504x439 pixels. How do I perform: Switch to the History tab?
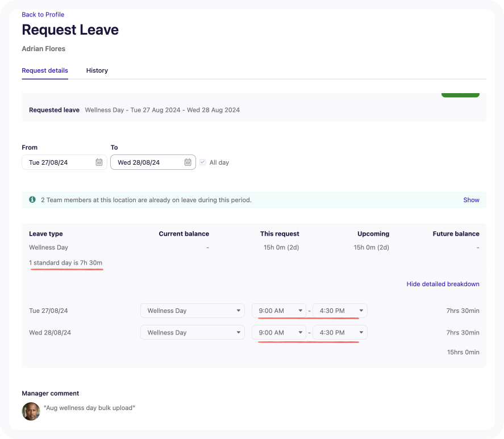(97, 70)
